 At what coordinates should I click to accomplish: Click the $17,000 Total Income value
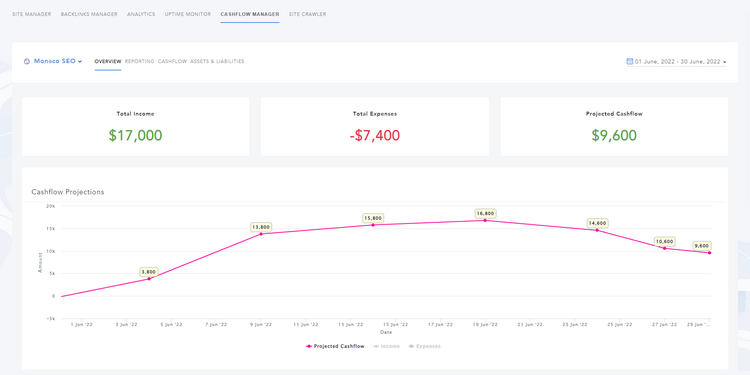(135, 135)
